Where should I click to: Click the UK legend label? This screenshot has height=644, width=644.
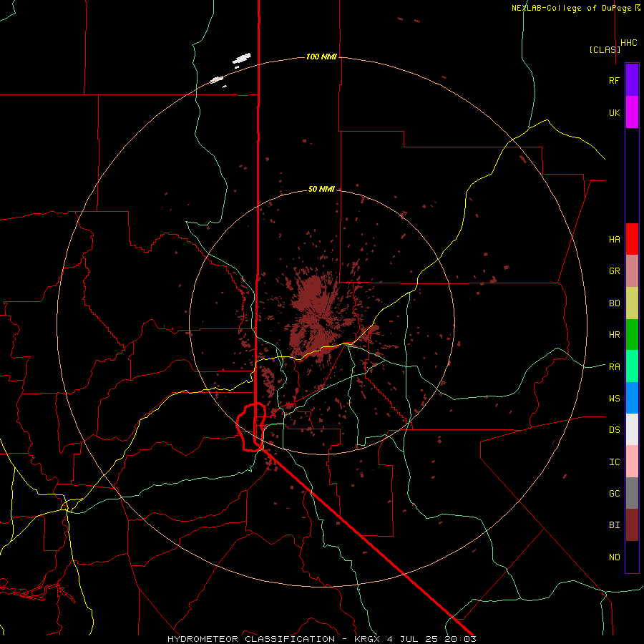(x=614, y=112)
